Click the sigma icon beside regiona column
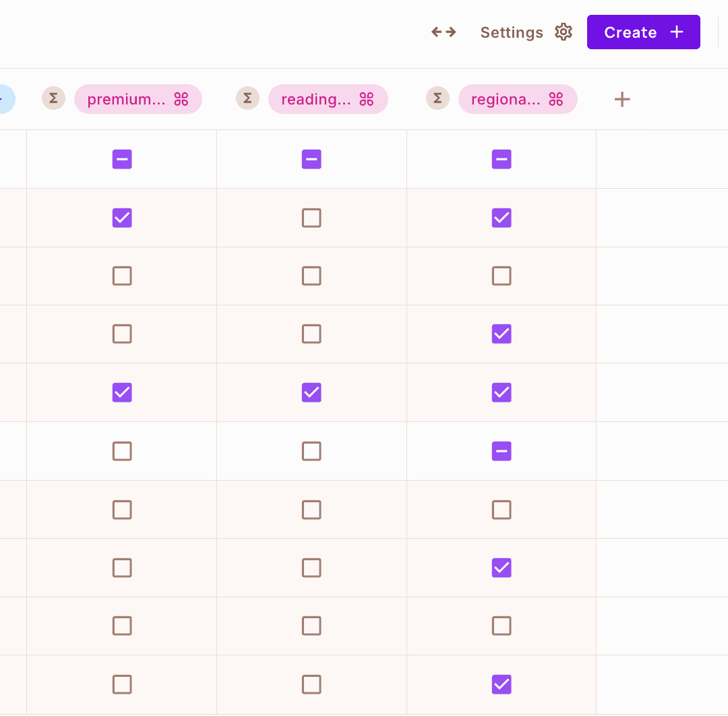Image resolution: width=728 pixels, height=716 pixels. [438, 98]
